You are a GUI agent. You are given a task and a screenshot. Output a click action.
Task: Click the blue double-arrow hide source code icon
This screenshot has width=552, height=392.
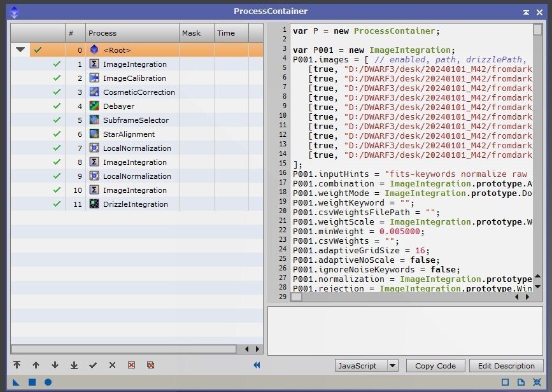(257, 365)
